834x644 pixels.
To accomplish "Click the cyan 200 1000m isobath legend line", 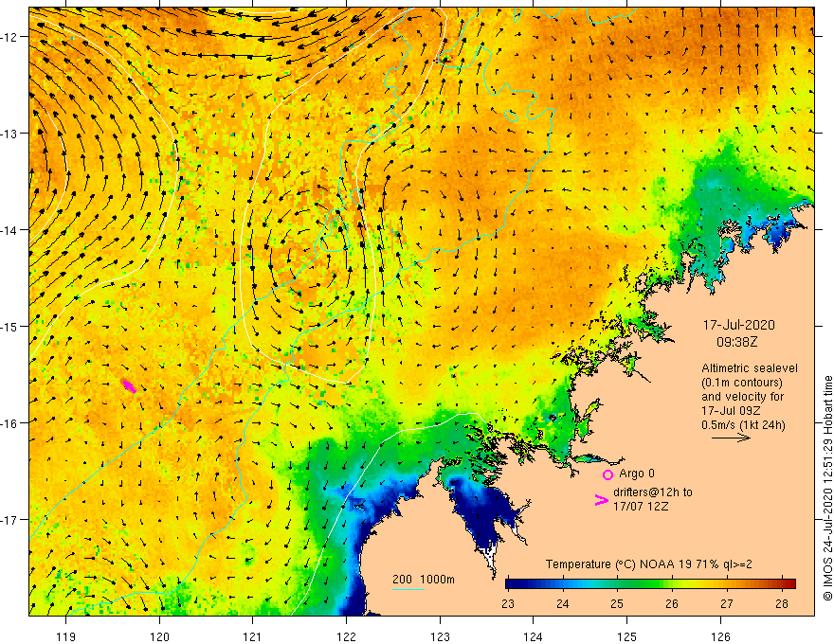I will [408, 589].
